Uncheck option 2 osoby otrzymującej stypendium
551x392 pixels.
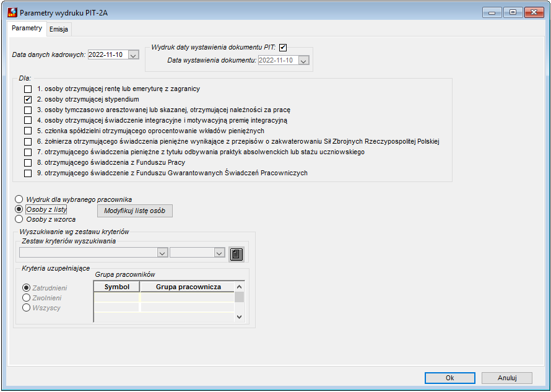pos(28,100)
